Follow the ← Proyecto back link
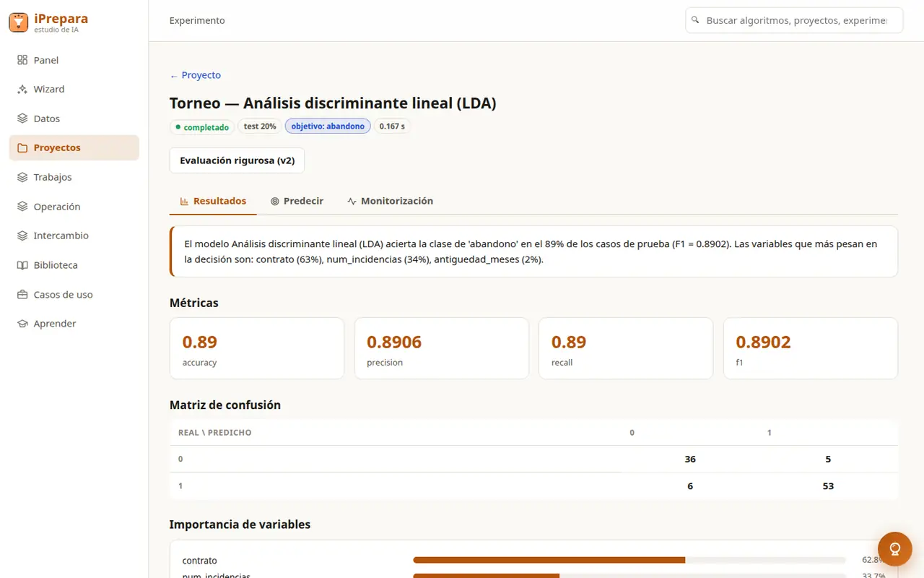The height and width of the screenshot is (578, 924). [195, 75]
